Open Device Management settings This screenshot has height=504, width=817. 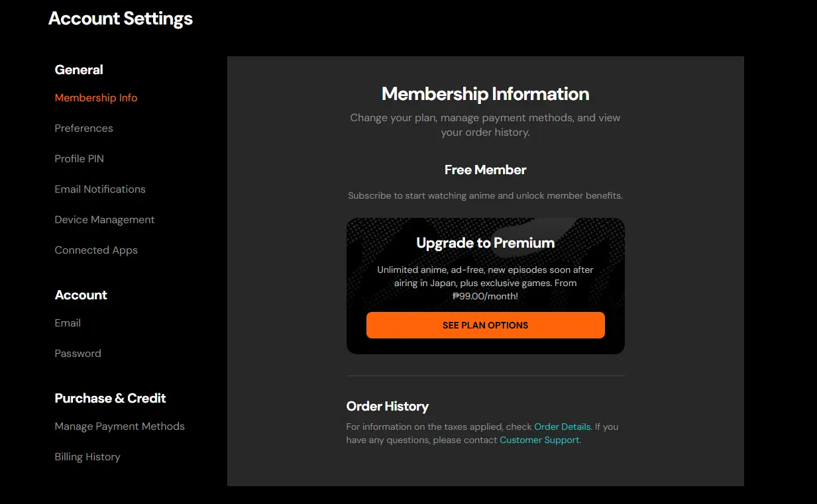[105, 219]
